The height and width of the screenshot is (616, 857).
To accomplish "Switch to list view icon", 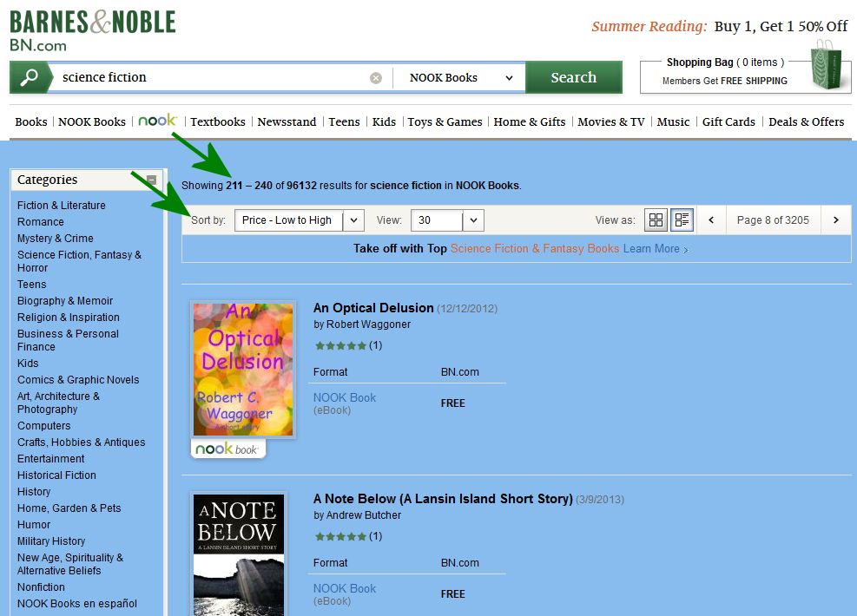I will point(682,220).
